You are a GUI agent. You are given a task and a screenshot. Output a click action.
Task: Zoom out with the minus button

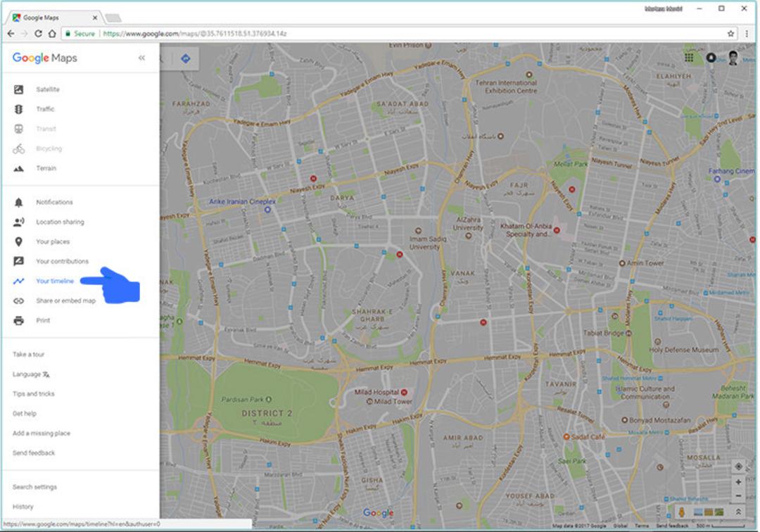coord(738,496)
